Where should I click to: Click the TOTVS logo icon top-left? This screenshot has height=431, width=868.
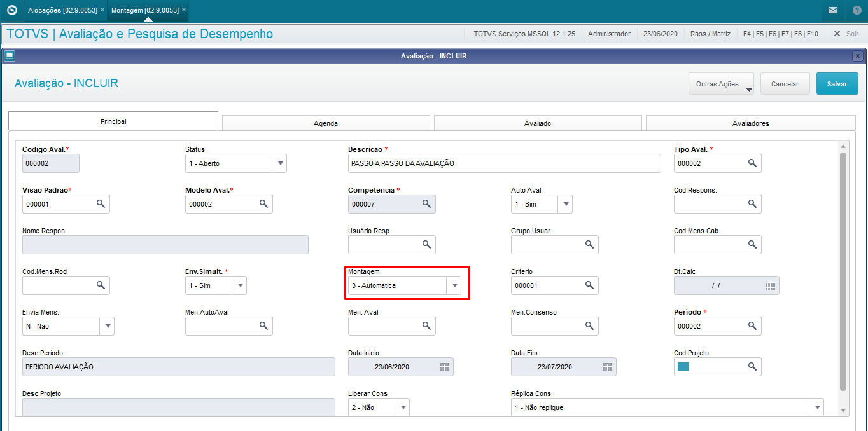11,11
